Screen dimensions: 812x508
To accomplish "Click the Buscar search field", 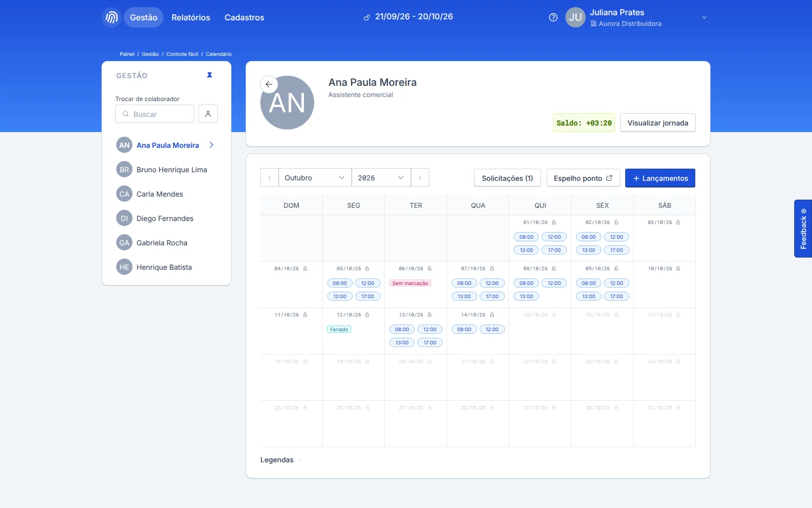I will pos(155,114).
